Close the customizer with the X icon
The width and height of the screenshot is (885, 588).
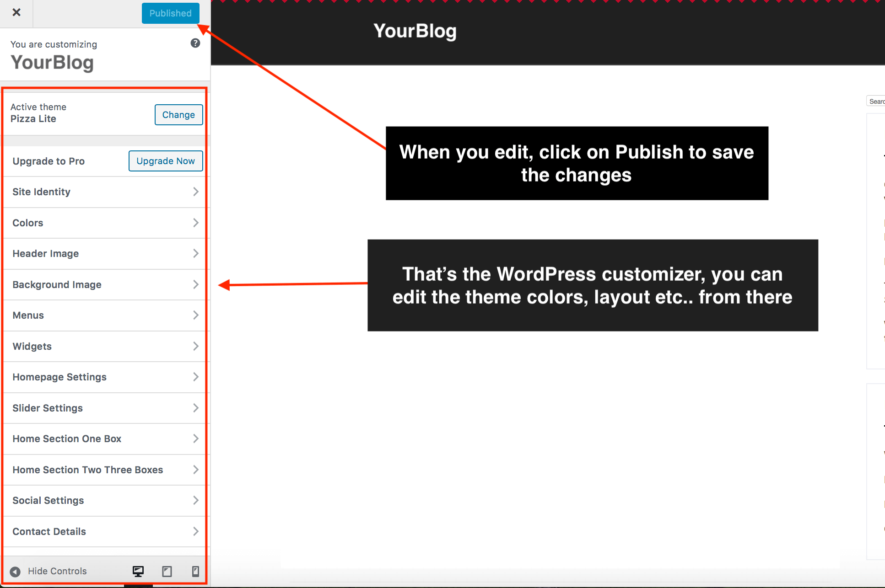point(16,12)
